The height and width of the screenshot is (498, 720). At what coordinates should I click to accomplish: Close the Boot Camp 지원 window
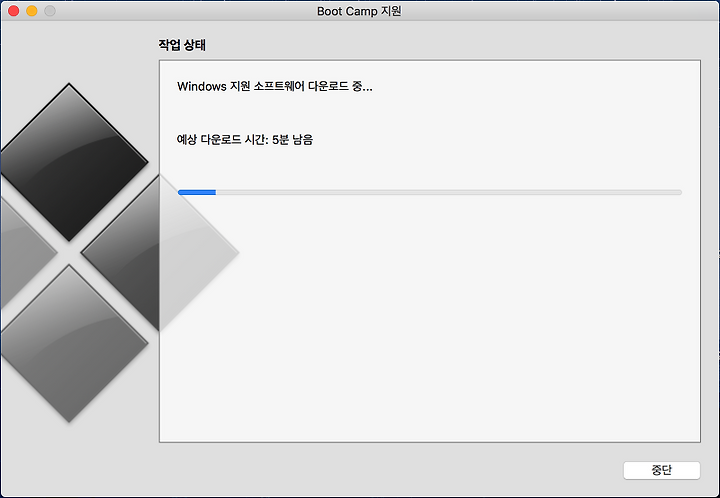tap(14, 11)
